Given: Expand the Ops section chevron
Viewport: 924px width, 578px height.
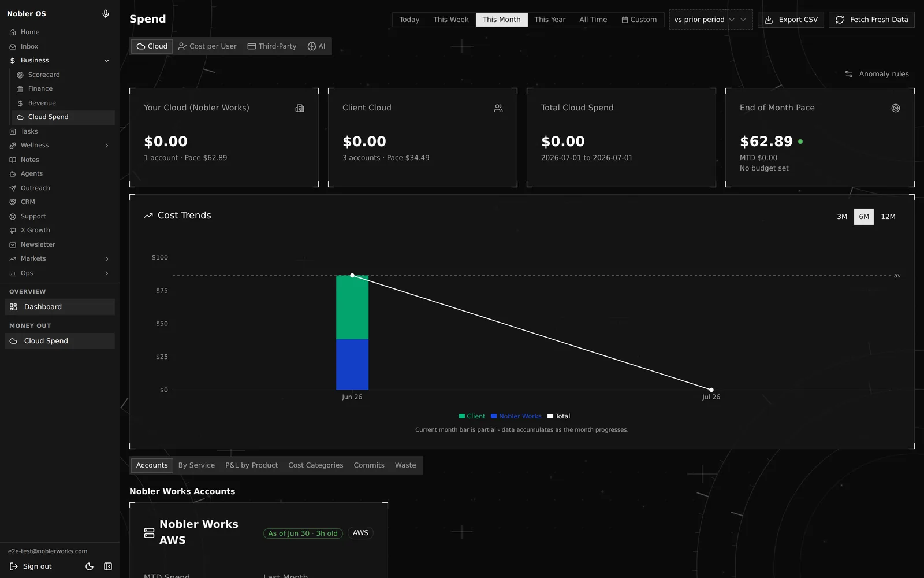Looking at the screenshot, I should click(x=107, y=273).
